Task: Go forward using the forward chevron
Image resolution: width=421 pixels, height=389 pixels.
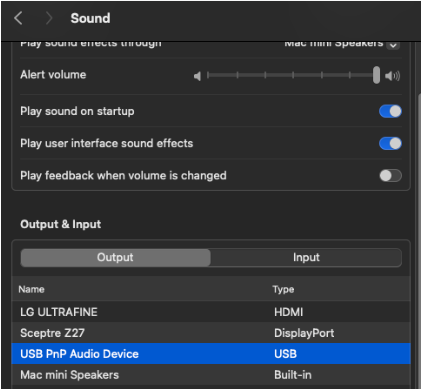Action: pos(49,18)
